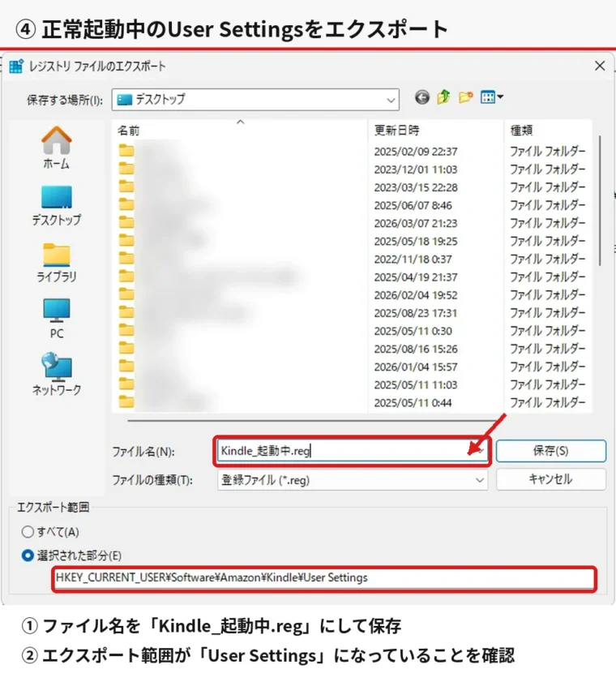Close the registry export dialog
The image size is (616, 682).
600,66
